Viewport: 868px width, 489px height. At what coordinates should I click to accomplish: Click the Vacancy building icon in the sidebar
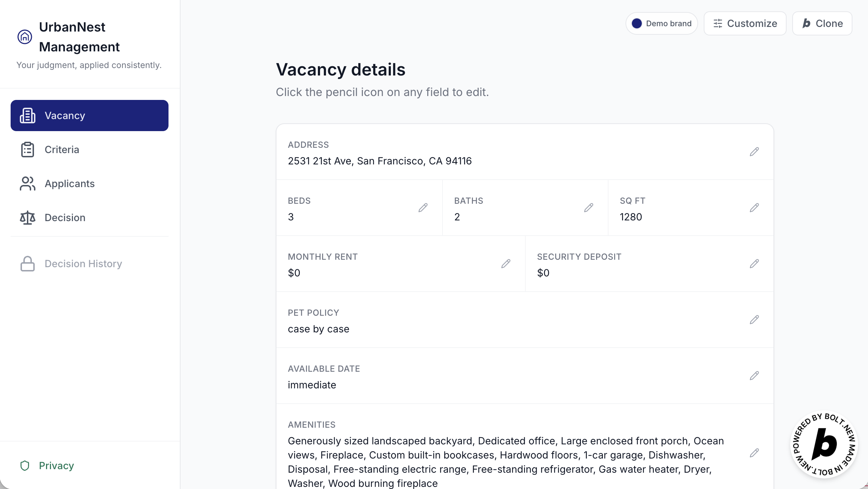click(x=28, y=116)
